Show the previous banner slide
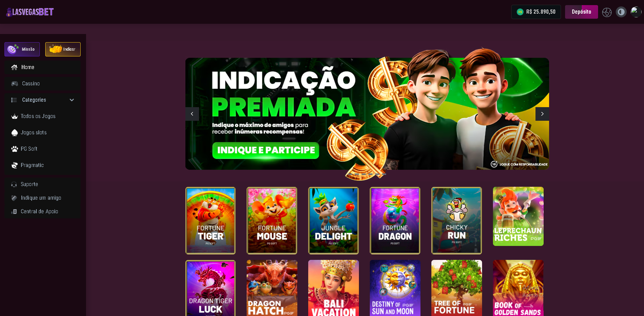 click(x=192, y=114)
